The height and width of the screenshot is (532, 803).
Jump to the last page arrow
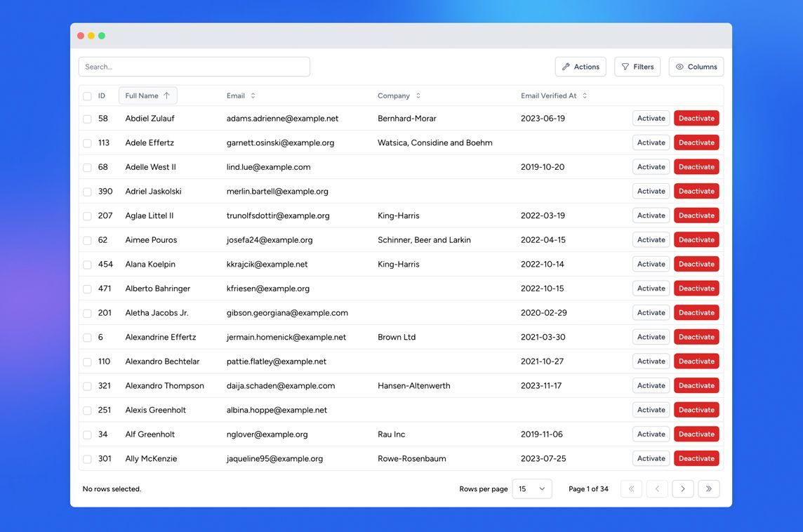click(709, 488)
